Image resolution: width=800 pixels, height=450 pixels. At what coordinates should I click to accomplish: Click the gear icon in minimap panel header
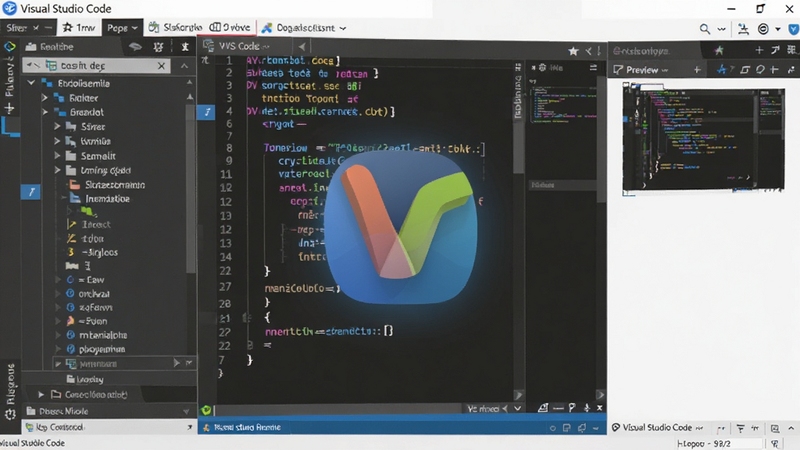pyautogui.click(x=542, y=67)
